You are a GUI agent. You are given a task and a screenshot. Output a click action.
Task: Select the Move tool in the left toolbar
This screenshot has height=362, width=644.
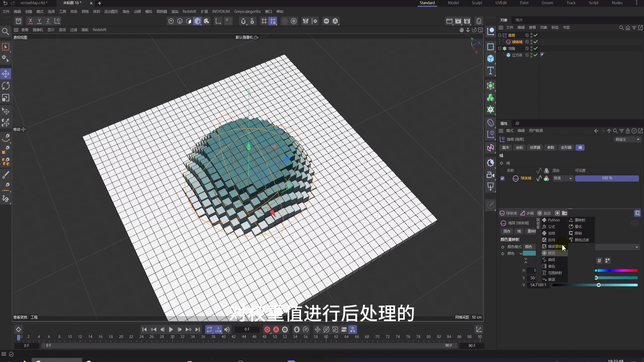tap(6, 74)
